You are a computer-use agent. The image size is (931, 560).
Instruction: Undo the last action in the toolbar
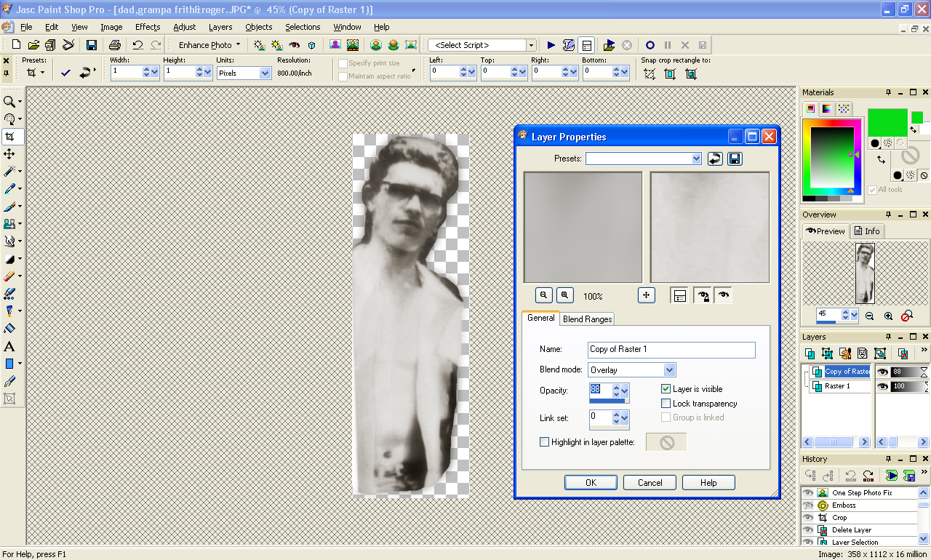tap(137, 45)
